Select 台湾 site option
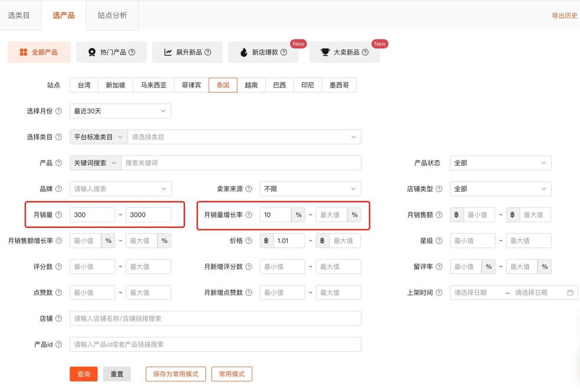The width and height of the screenshot is (580, 392). tap(84, 85)
